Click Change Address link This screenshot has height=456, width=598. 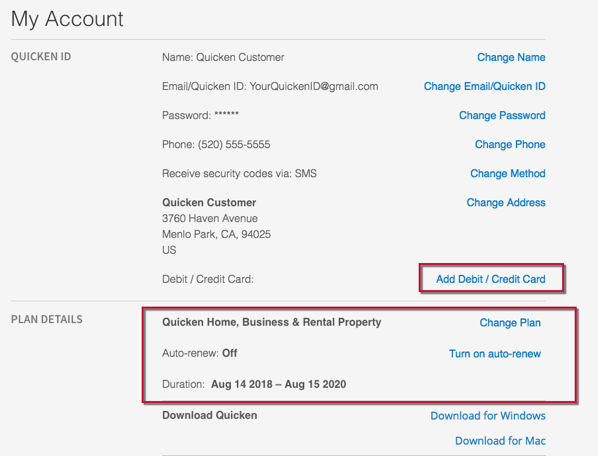506,202
